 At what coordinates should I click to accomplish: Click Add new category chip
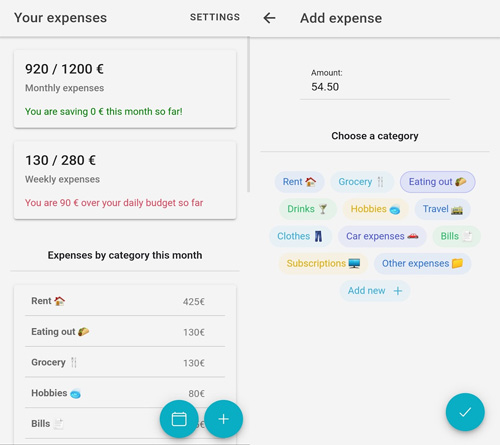pyautogui.click(x=375, y=291)
